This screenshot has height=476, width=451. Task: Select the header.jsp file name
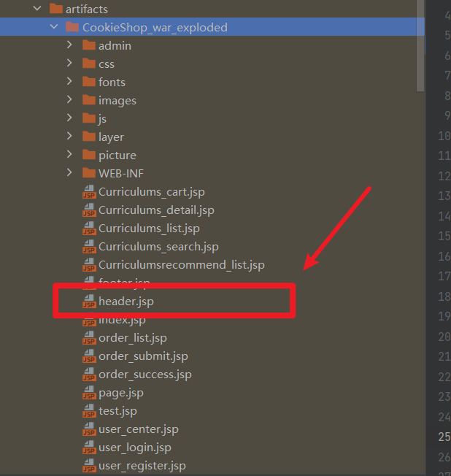coord(126,302)
